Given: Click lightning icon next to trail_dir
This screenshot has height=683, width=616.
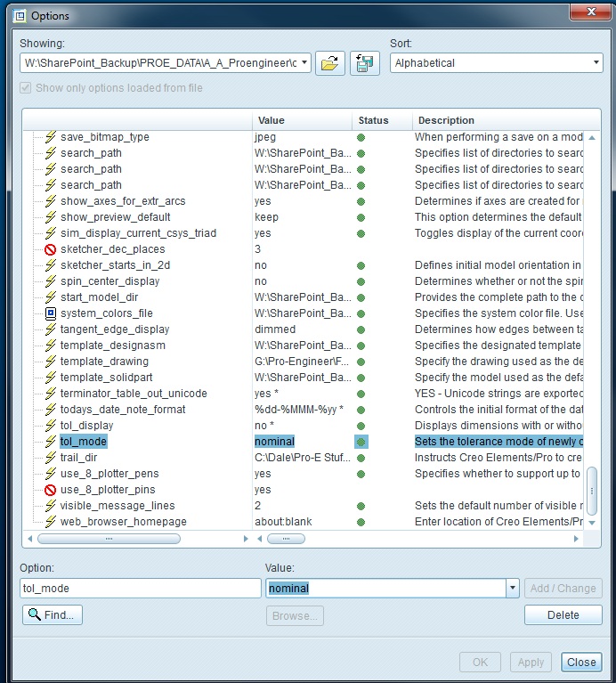Looking at the screenshot, I should click(x=51, y=458).
